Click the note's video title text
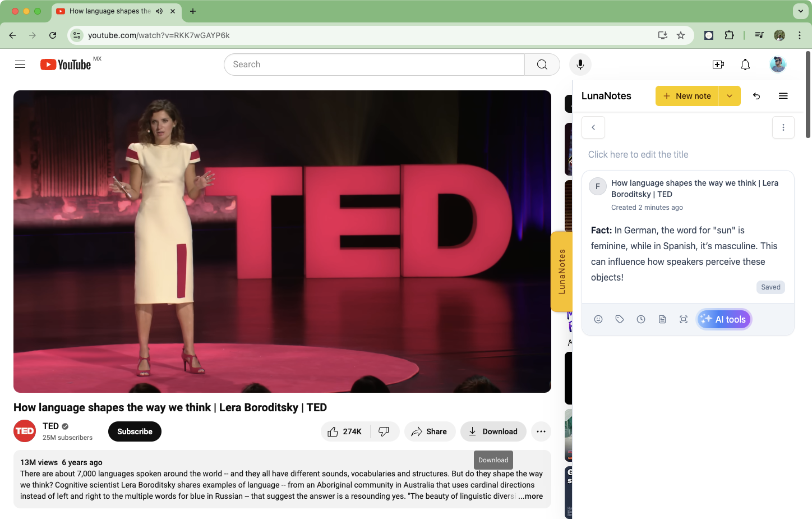This screenshot has height=519, width=812. [695, 189]
